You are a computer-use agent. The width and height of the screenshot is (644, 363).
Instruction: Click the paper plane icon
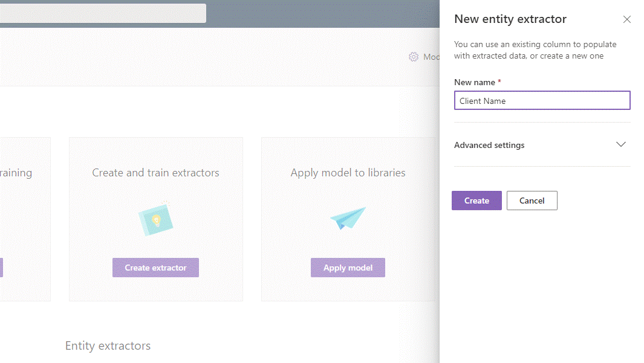click(x=348, y=218)
